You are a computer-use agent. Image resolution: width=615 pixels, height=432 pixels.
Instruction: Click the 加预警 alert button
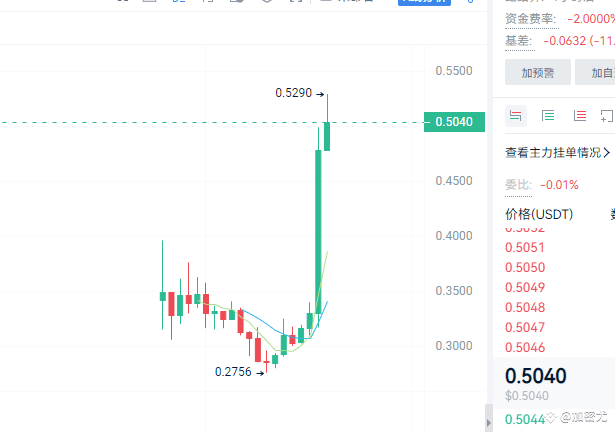(538, 72)
